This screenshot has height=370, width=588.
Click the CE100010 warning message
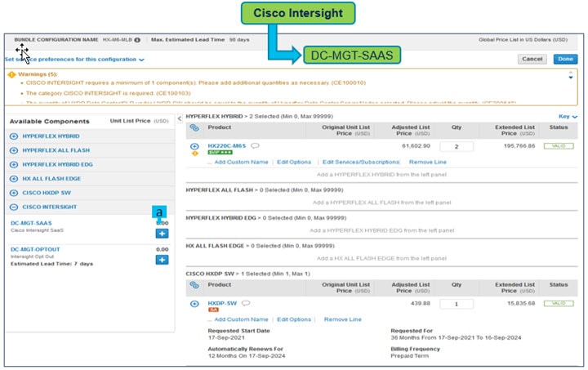196,82
